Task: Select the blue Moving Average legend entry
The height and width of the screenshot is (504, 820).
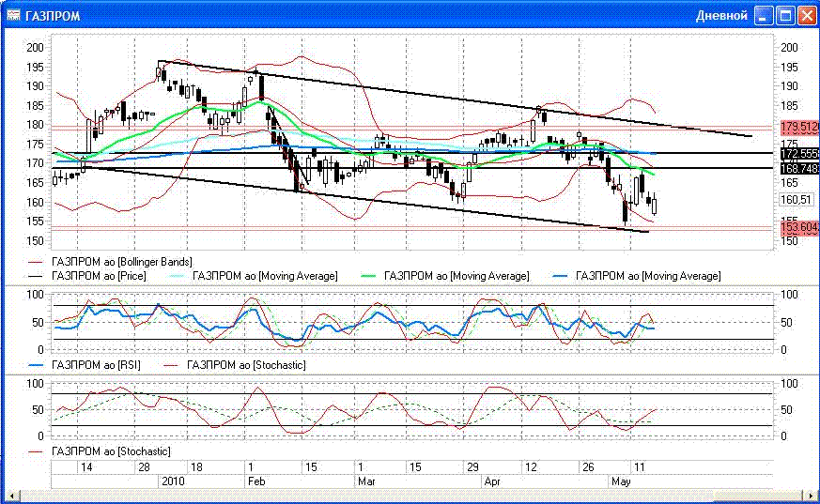Action: pos(637,276)
